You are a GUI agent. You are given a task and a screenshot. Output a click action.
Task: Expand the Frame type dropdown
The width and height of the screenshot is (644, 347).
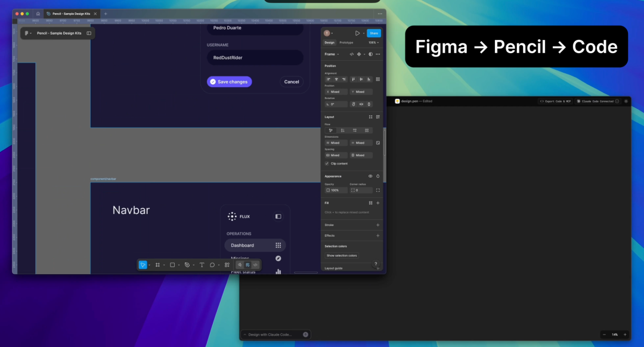(x=332, y=54)
